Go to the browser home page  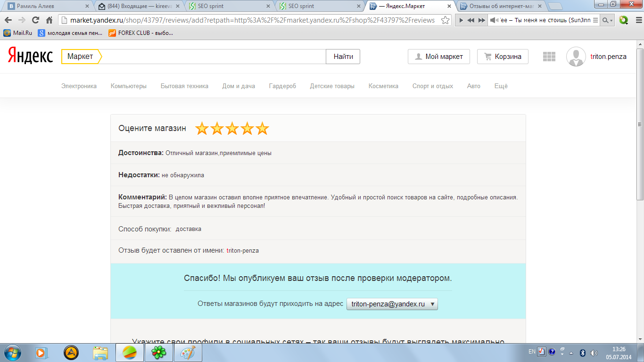click(x=49, y=20)
